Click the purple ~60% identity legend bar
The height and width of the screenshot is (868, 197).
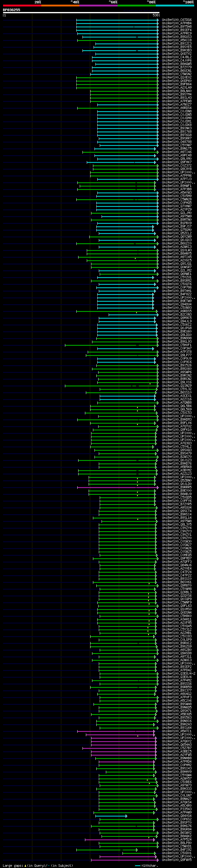[99, 6]
